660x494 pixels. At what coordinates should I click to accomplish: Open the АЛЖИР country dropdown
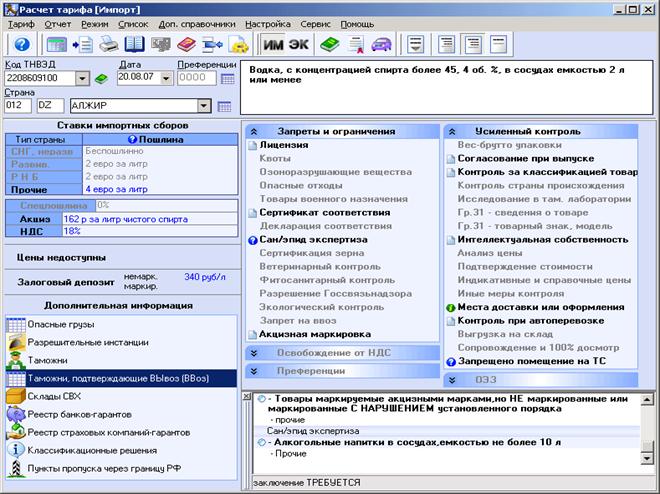204,106
